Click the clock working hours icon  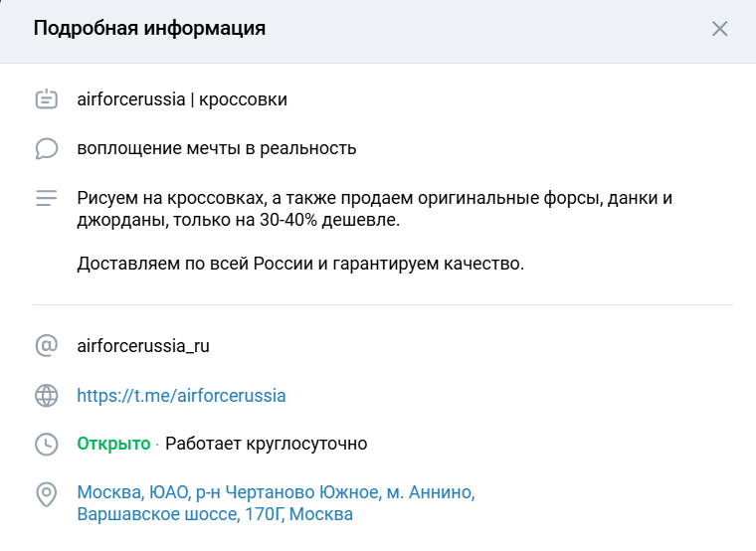pos(47,444)
